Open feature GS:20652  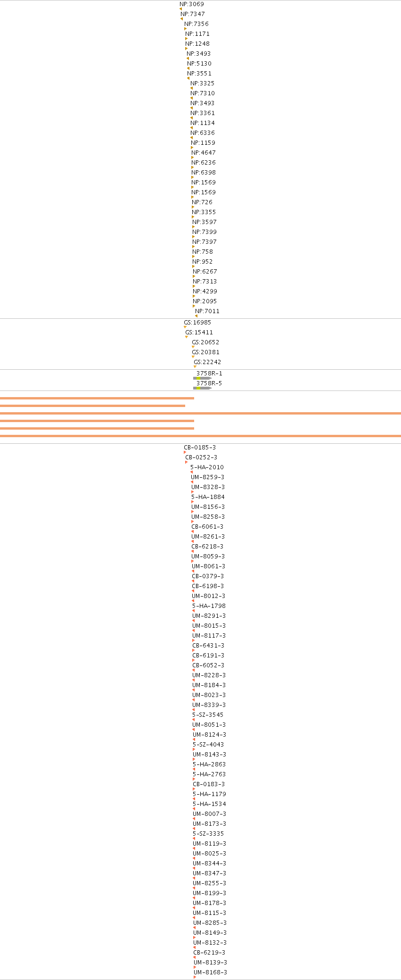205,342
